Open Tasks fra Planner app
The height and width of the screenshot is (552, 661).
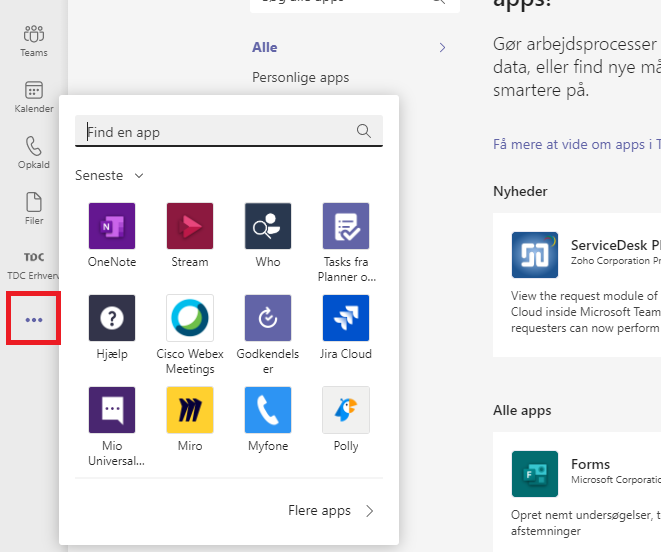pyautogui.click(x=346, y=242)
